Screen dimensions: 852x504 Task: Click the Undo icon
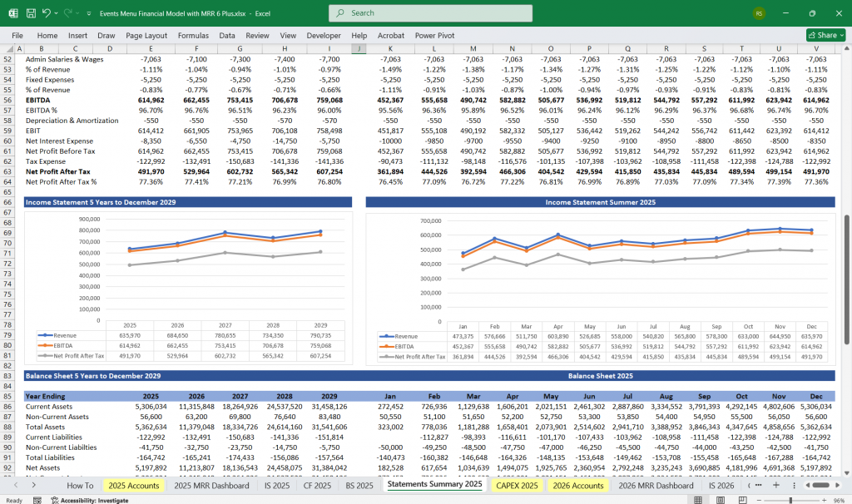[47, 12]
